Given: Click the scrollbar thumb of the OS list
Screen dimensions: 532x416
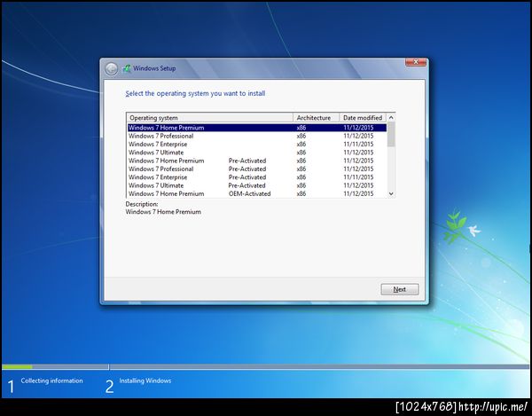Looking at the screenshot, I should tap(391, 134).
